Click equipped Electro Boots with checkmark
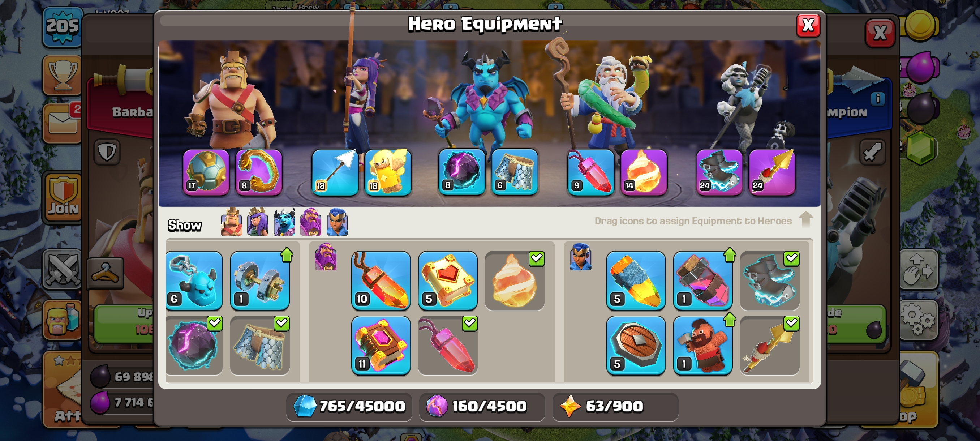 click(x=769, y=281)
